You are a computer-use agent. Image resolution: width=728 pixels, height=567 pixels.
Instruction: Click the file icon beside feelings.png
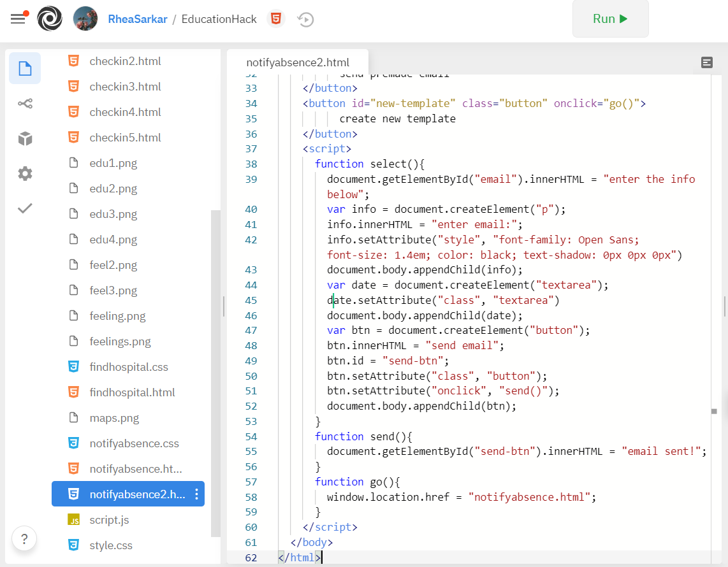73,341
